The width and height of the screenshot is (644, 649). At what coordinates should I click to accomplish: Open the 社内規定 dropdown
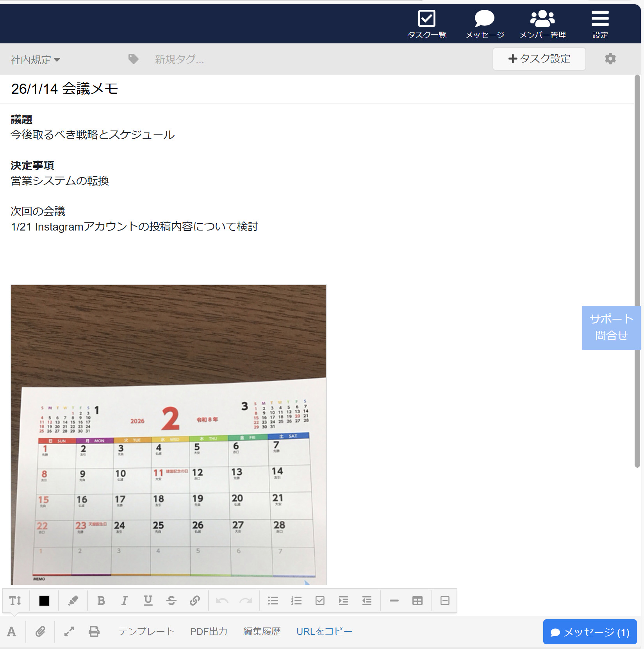coord(34,59)
